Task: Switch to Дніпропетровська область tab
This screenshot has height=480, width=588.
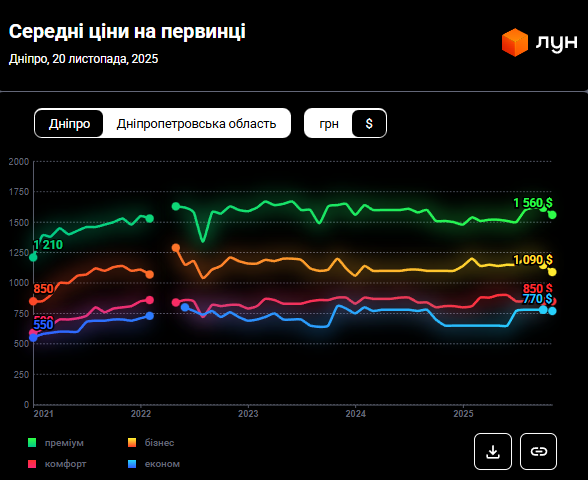Action: 196,123
